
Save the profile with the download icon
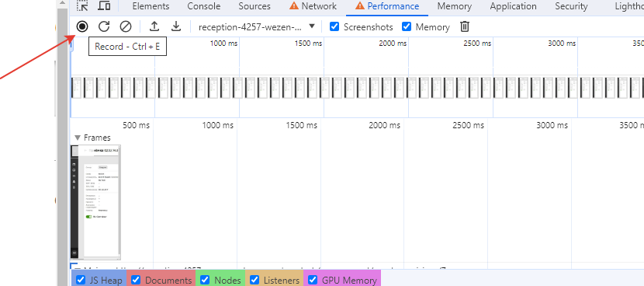coord(176,26)
